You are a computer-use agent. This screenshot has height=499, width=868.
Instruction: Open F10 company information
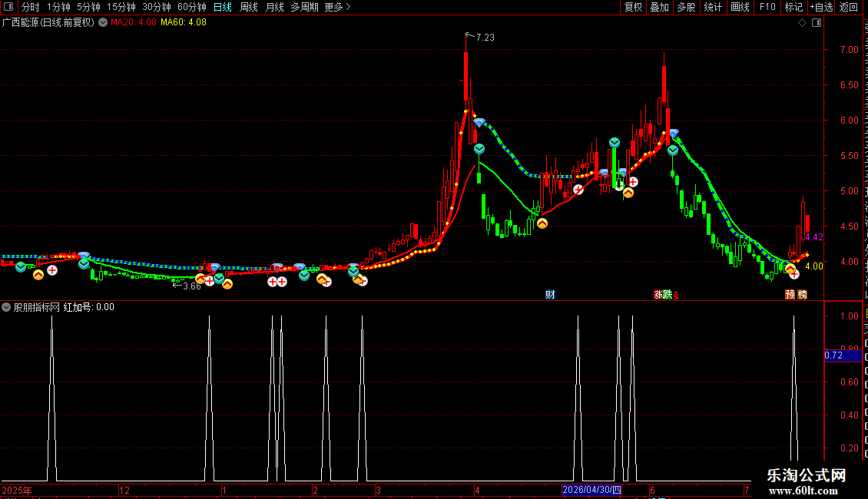point(767,7)
